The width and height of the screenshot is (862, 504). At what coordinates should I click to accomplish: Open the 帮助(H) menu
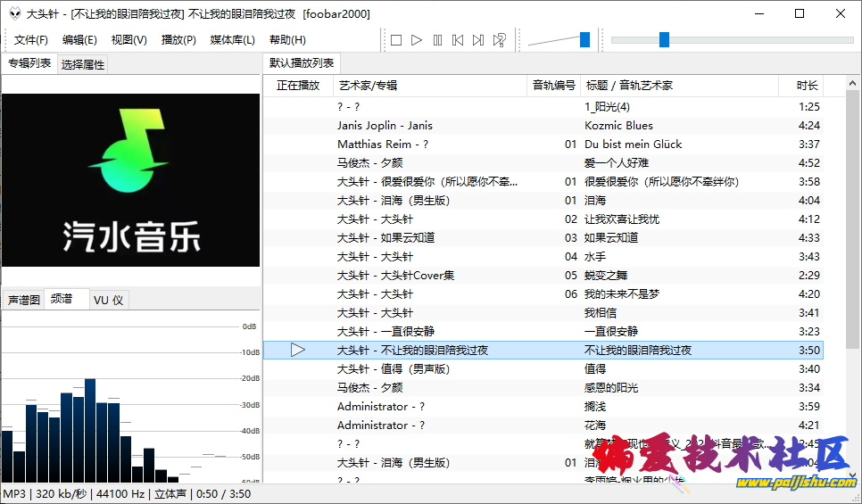pos(287,40)
